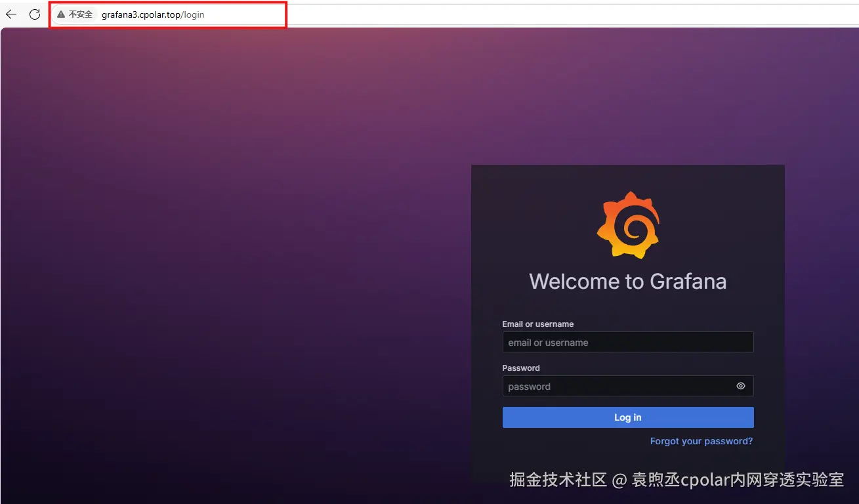
Task: Open the Forgot your password link
Action: point(702,441)
